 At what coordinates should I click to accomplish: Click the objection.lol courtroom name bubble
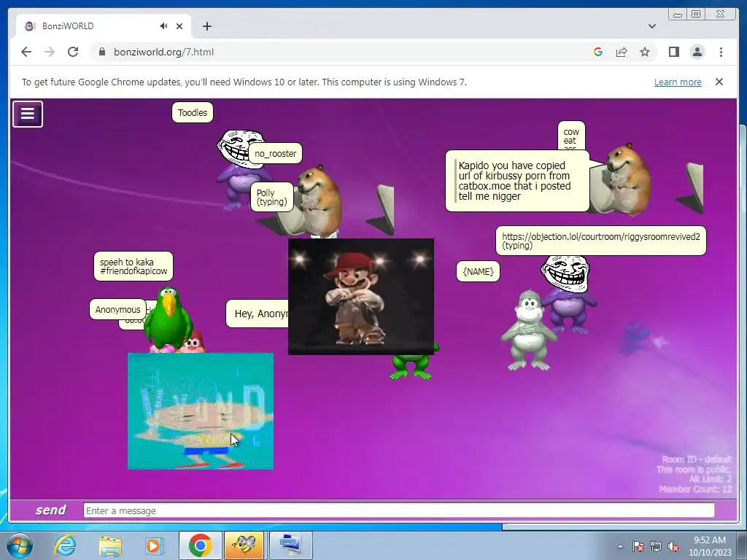(x=601, y=241)
